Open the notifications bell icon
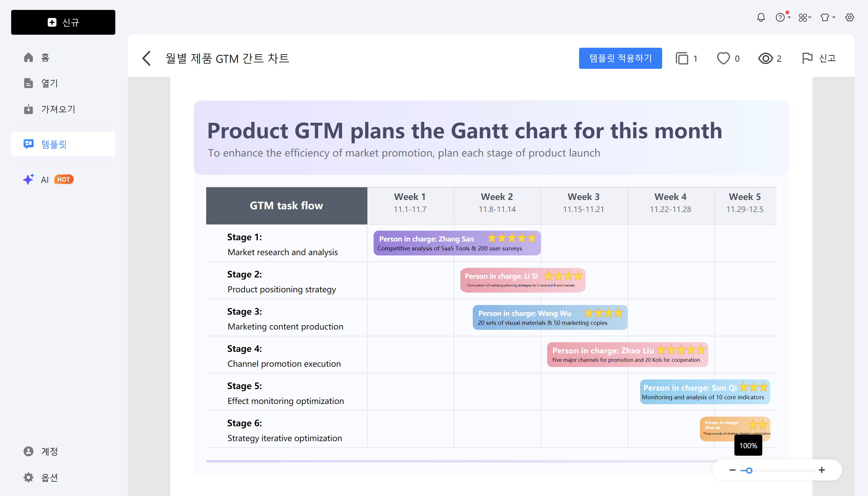This screenshot has height=496, width=868. tap(761, 17)
